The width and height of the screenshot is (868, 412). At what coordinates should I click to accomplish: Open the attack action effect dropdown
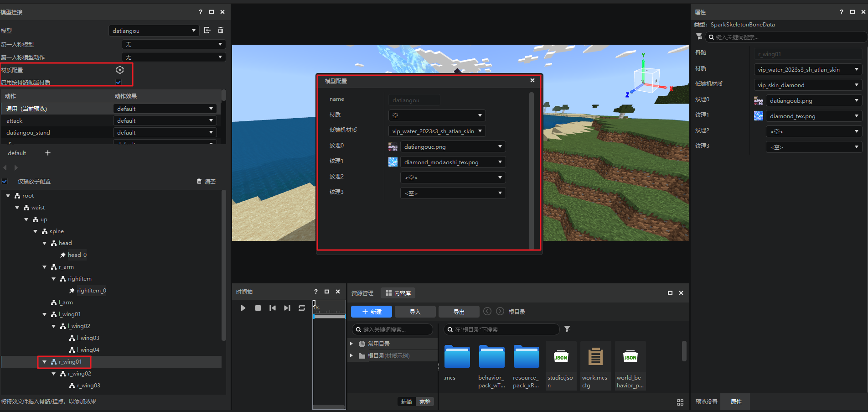coord(165,120)
